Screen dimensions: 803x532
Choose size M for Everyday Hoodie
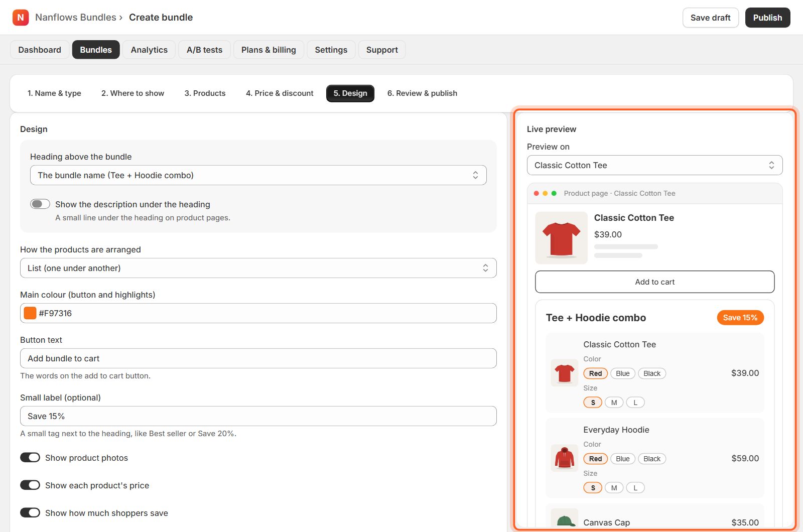pyautogui.click(x=614, y=488)
